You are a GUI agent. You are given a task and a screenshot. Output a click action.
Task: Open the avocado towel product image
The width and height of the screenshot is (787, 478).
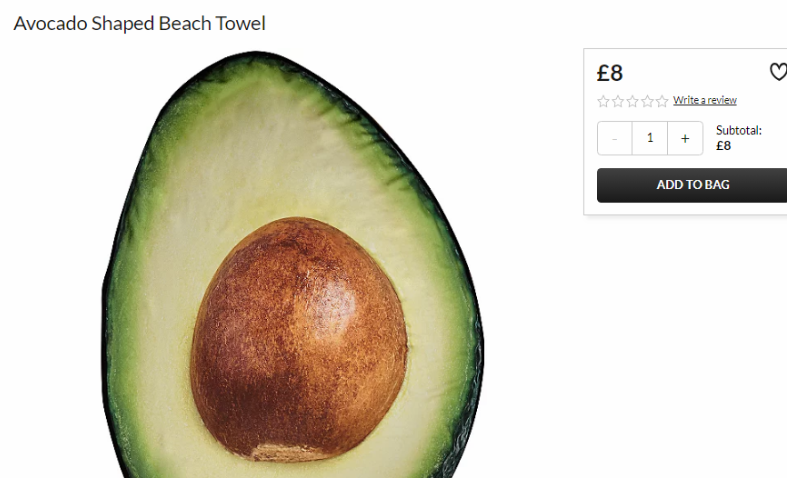(x=293, y=264)
